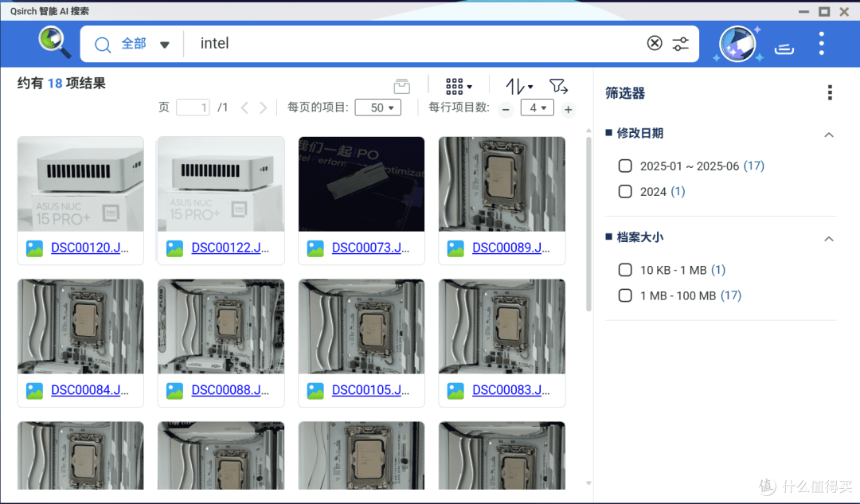Click the search magnifier icon beside 全部

(103, 45)
